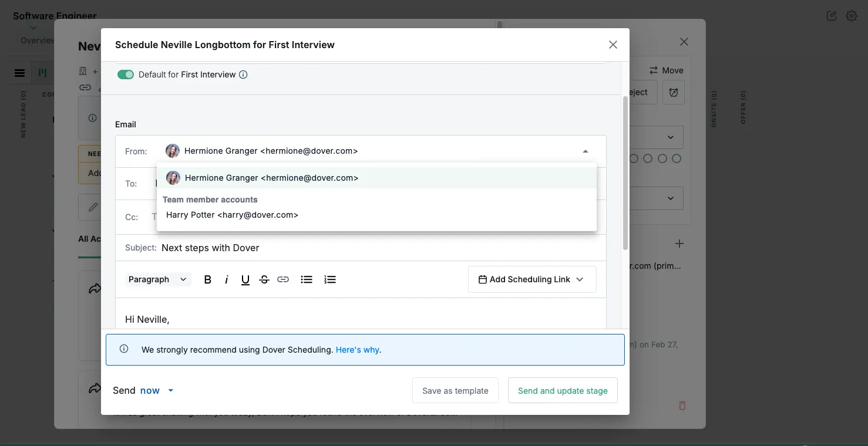Apply underline formatting
The width and height of the screenshot is (868, 446).
[245, 279]
